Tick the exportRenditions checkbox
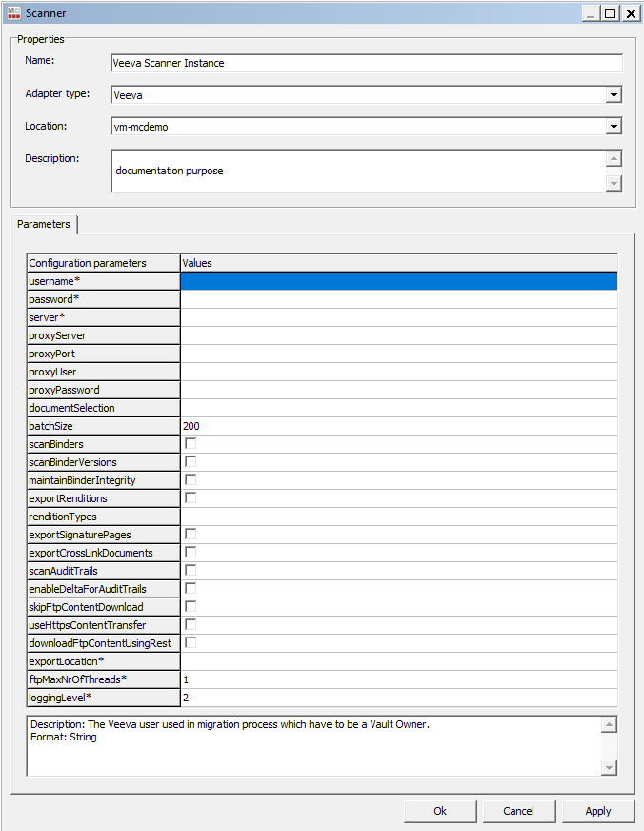Image resolution: width=644 pixels, height=831 pixels. click(x=191, y=498)
